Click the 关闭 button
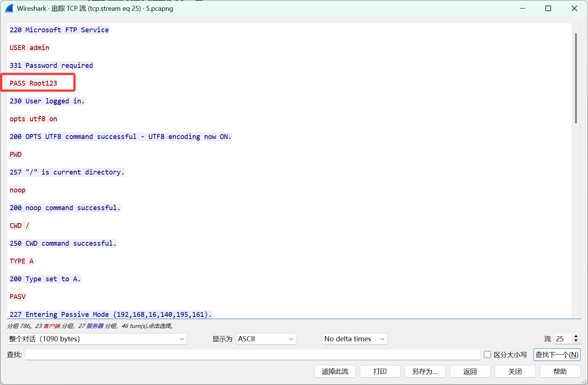This screenshot has height=385, width=588. 515,371
